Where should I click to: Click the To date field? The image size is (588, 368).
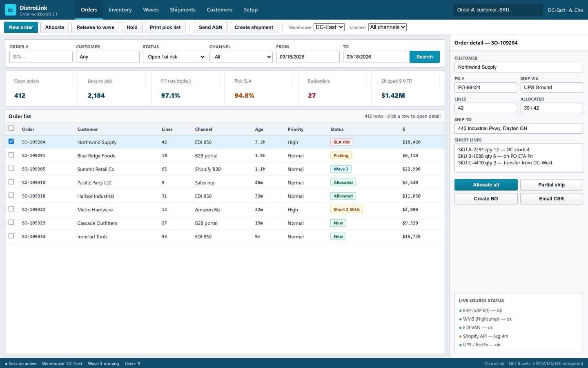tap(374, 57)
